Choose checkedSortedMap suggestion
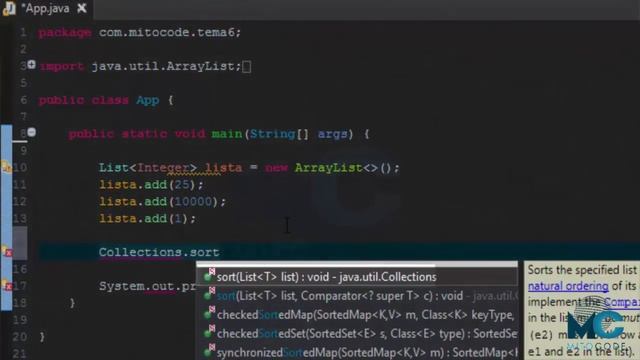 click(357, 315)
